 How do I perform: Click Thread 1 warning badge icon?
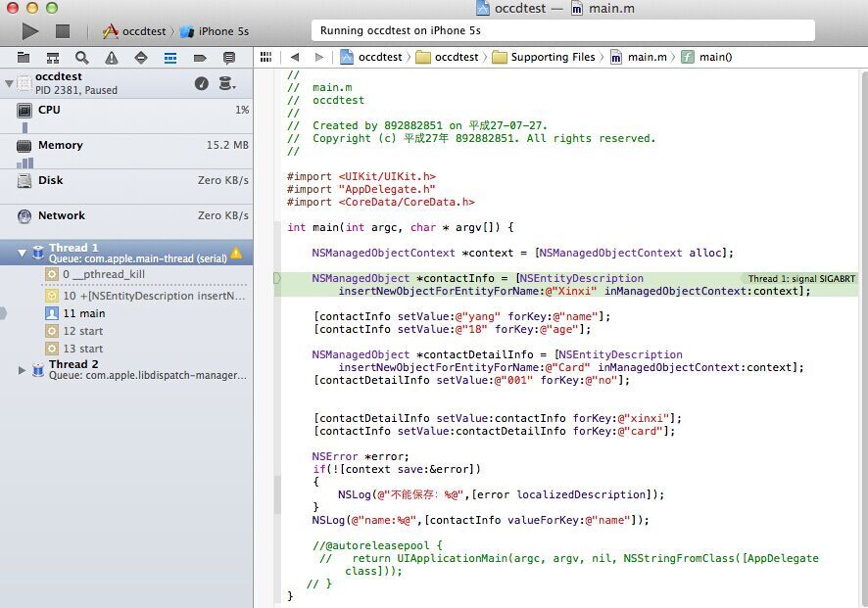point(236,253)
